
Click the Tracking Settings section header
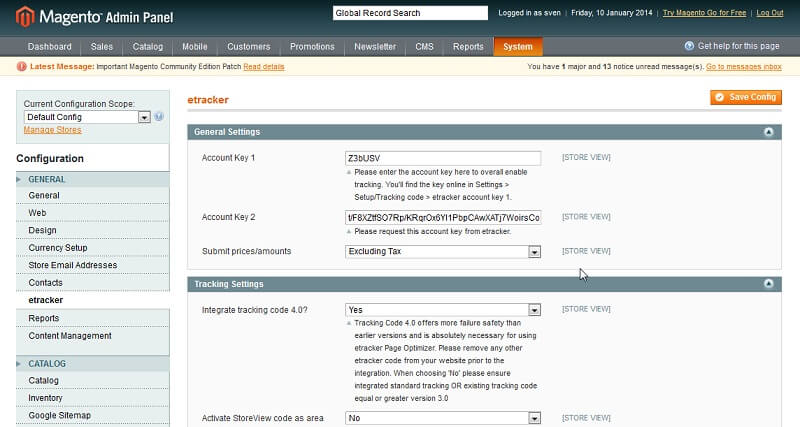pos(484,284)
